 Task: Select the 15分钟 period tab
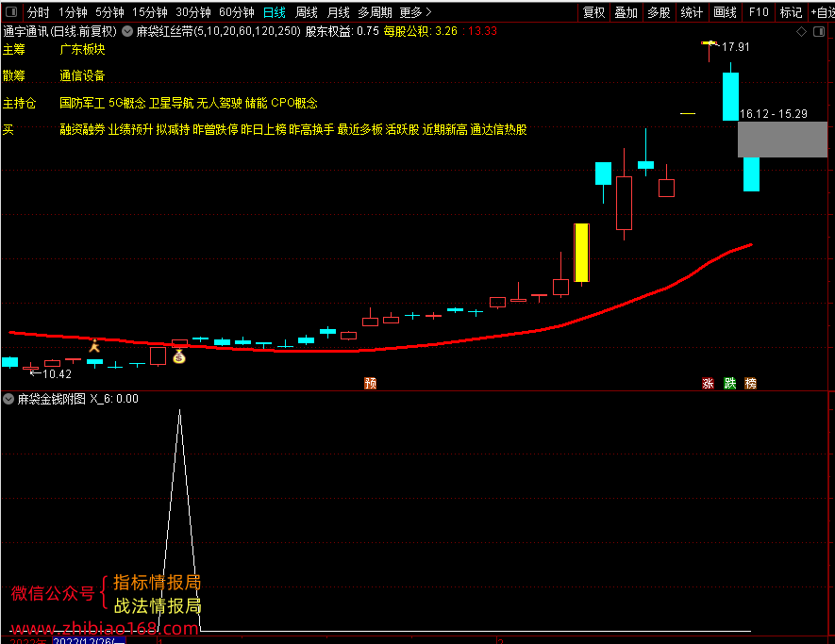click(150, 12)
